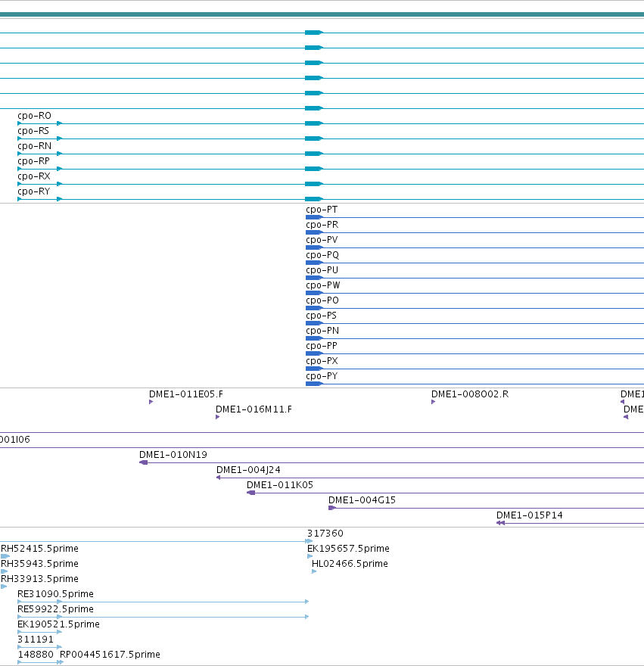The width and height of the screenshot is (644, 666).
Task: Select EST RE59922.5prime
Action: pyautogui.click(x=56, y=609)
